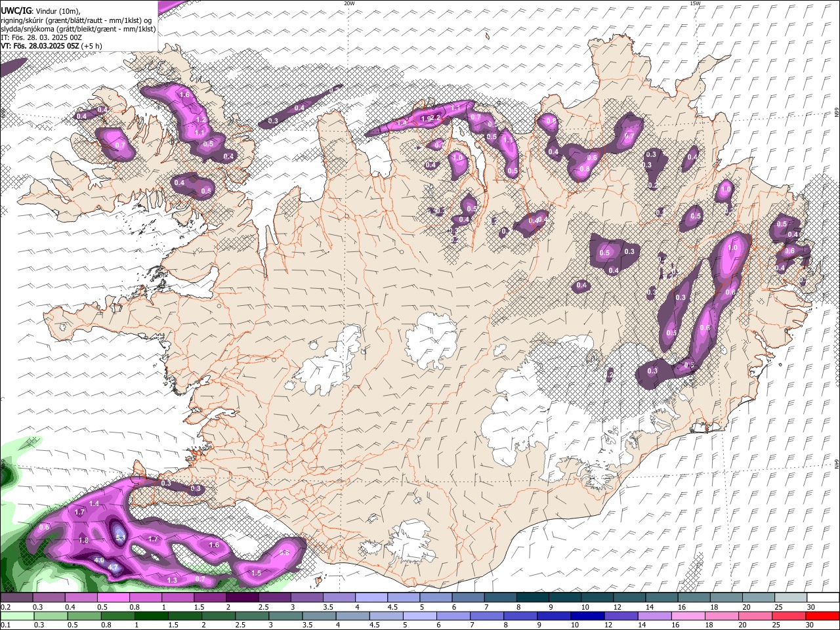Pick the darkest purple 2–2.5 swatch, upper legend
Viewport: 840px width, 630px height.
pyautogui.click(x=242, y=597)
